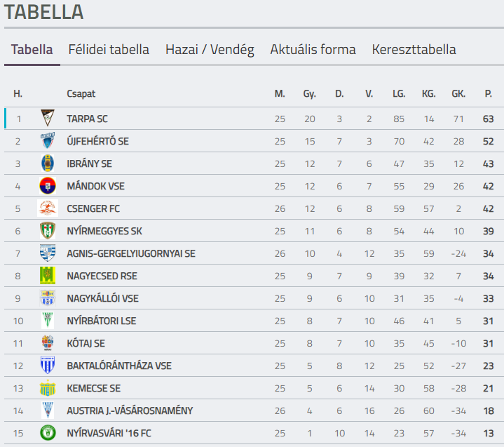Select the active Tabella tab
This screenshot has height=447, width=504.
(x=32, y=50)
